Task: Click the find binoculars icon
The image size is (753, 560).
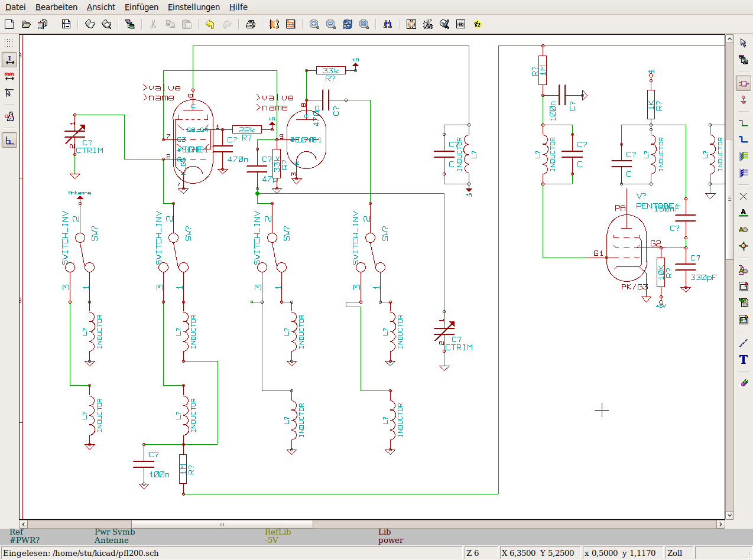Action: tap(388, 24)
